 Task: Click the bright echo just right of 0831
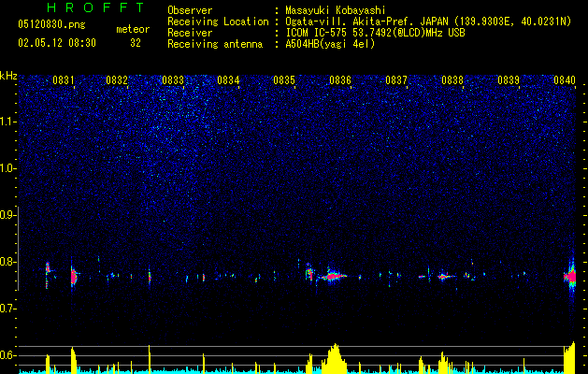(x=74, y=277)
